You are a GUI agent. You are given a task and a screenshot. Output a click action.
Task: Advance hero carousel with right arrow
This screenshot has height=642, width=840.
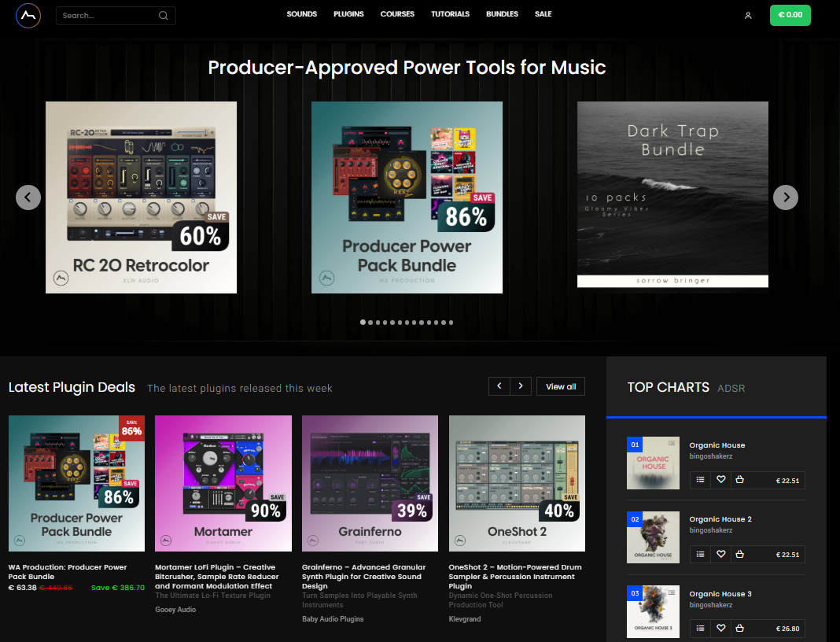(785, 197)
